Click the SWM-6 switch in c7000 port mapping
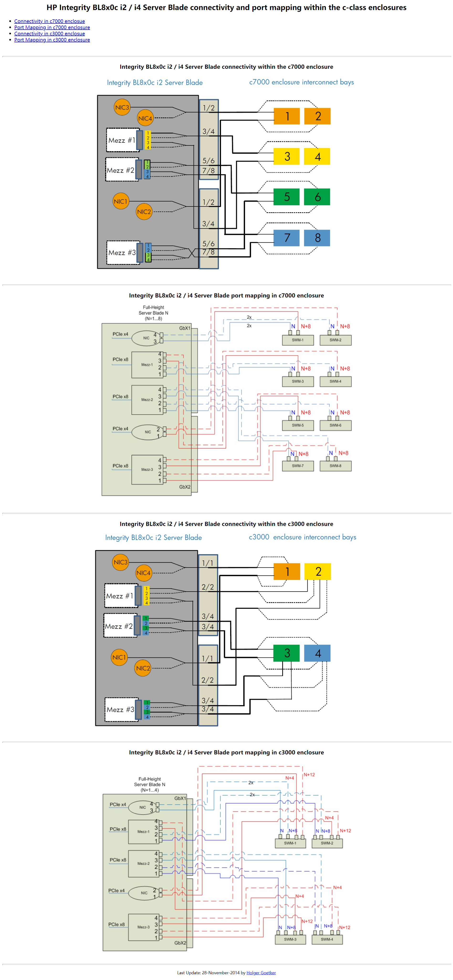 click(336, 425)
